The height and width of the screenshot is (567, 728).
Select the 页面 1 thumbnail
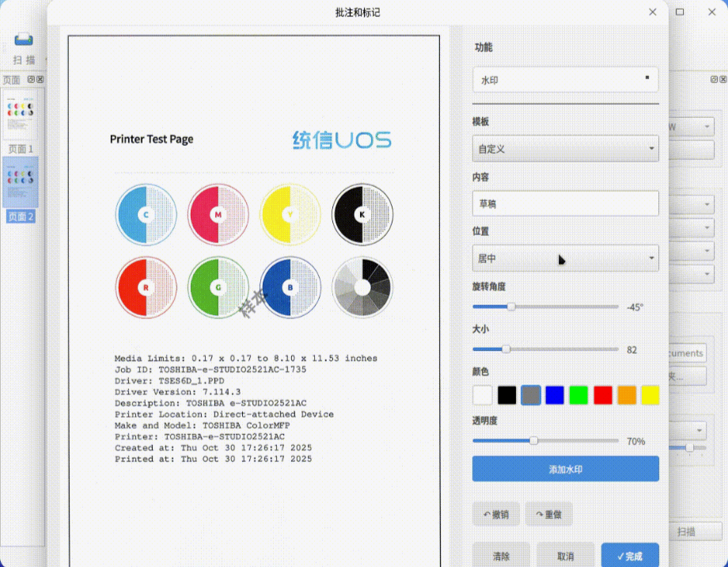(21, 115)
